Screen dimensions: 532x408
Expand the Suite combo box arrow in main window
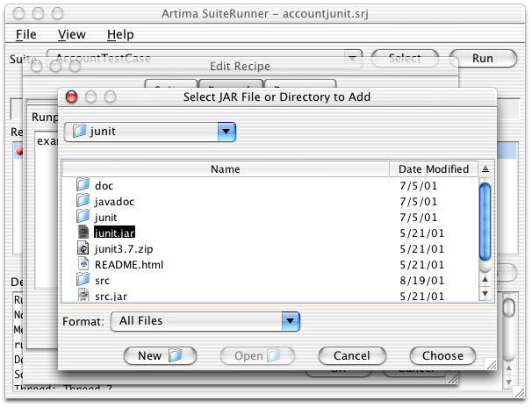pos(353,59)
